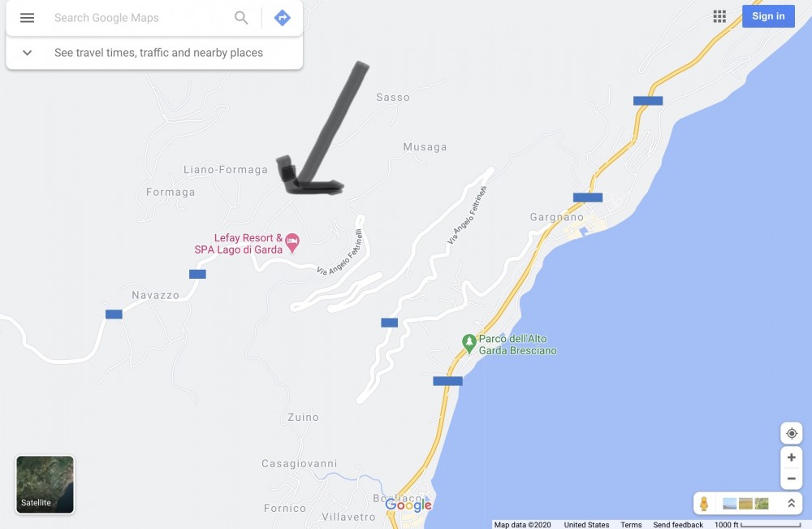The width and height of the screenshot is (812, 529).
Task: Zoom out with the minus button
Action: (x=791, y=479)
